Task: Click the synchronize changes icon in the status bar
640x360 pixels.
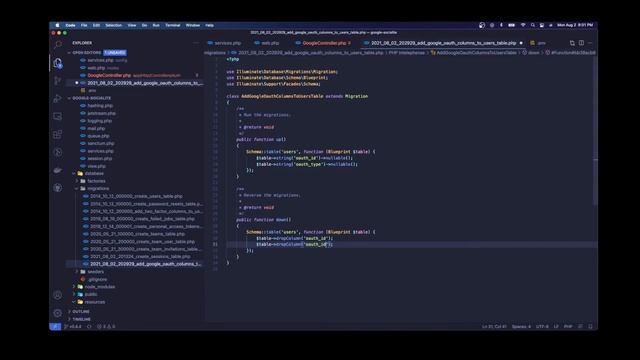Action: [89, 327]
